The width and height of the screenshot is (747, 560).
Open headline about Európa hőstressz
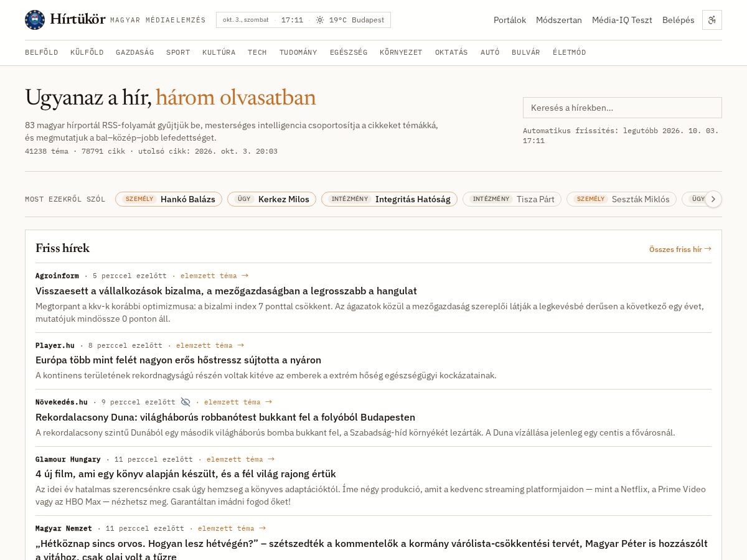[x=178, y=360]
